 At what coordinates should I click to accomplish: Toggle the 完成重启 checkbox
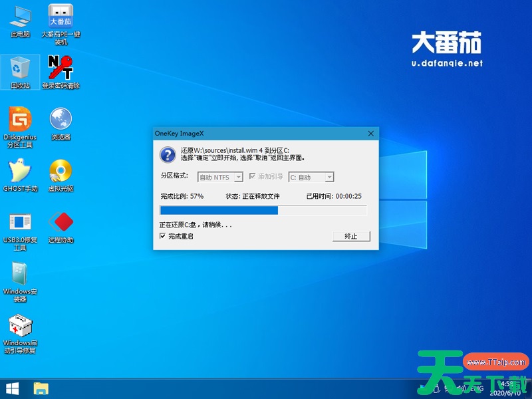[163, 236]
